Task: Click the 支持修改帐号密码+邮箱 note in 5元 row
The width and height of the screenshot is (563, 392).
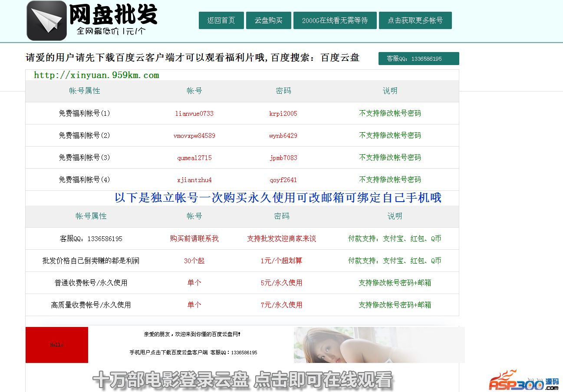Action: point(395,283)
